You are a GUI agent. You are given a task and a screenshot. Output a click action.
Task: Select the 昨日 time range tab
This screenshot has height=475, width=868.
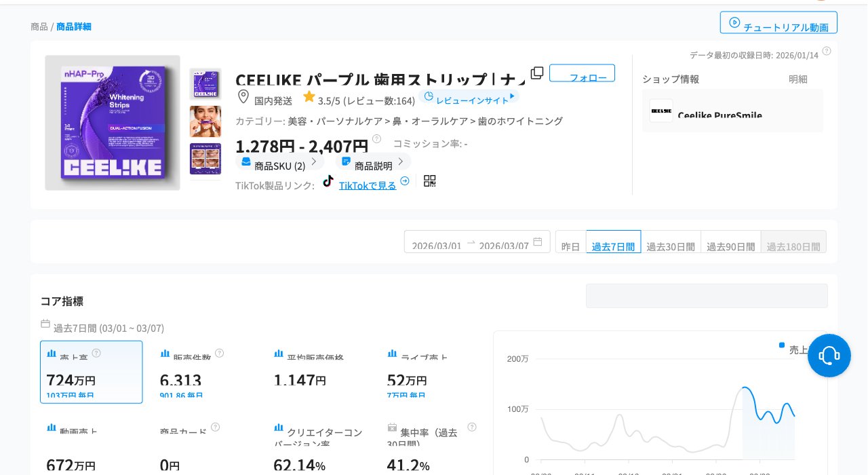click(570, 246)
